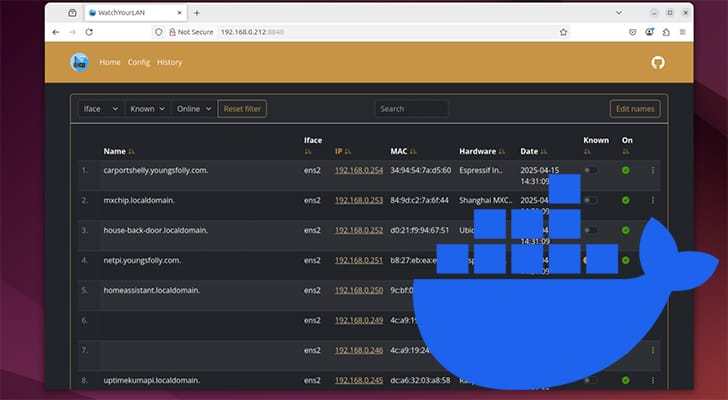
Task: Open the 192.168.0.252 IP link
Action: (x=359, y=230)
